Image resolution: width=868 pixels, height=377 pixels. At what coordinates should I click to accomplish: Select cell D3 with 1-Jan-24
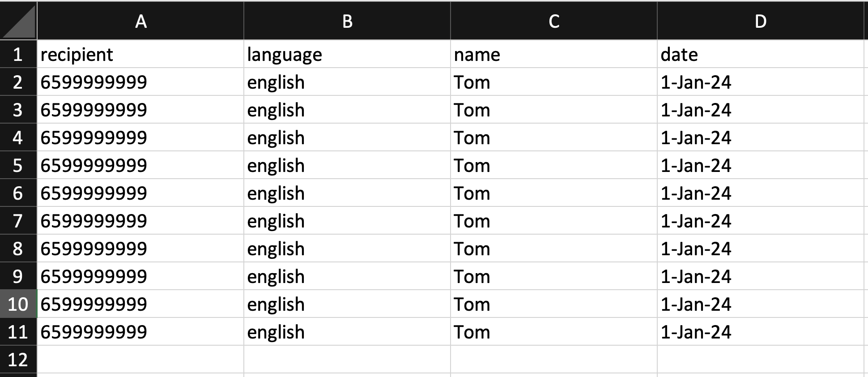(760, 110)
